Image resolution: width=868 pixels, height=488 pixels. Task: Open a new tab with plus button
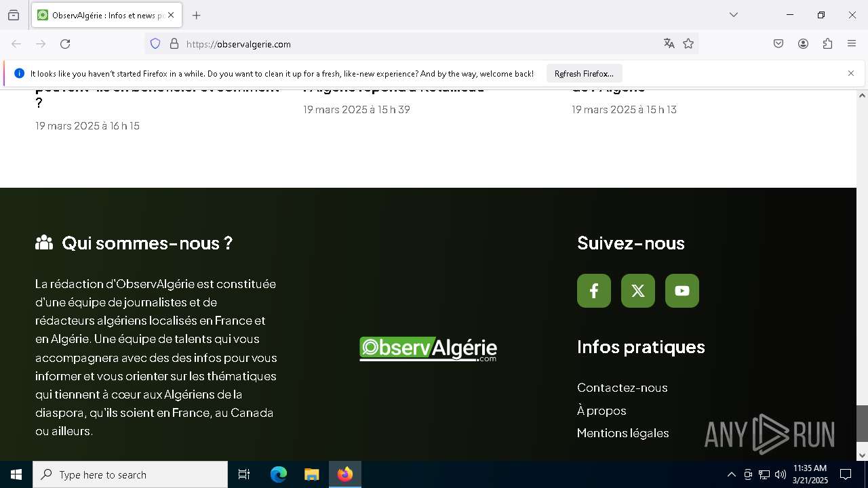(197, 15)
